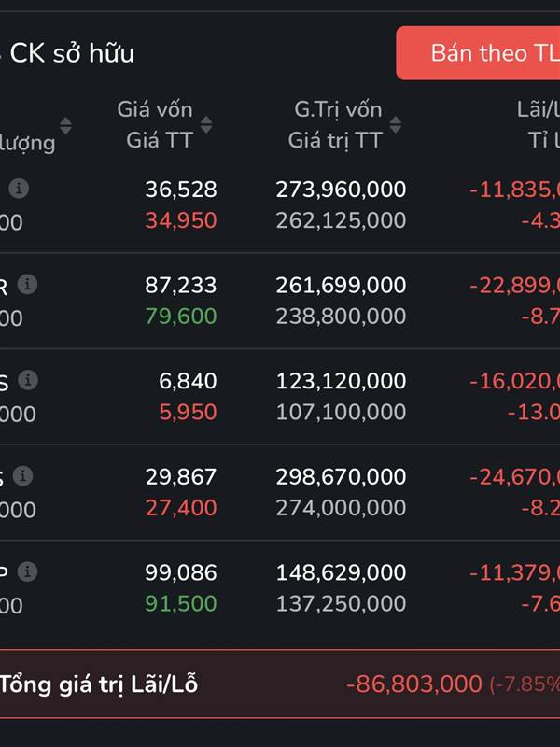Sort by quantity using the lượng sort arrows
This screenshot has height=747, width=560.
65,125
